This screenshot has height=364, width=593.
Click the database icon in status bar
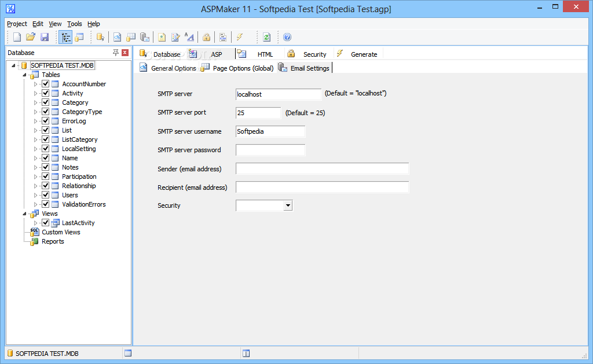[10, 354]
